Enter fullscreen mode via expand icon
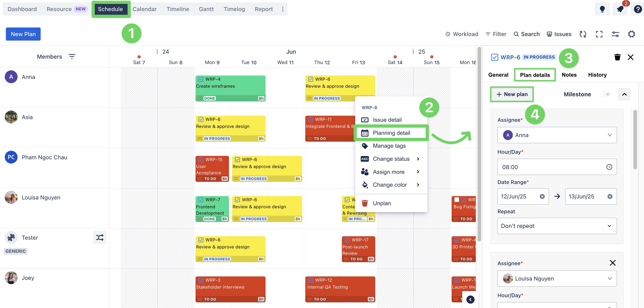Screen dimensions: 644x308 point(599,34)
